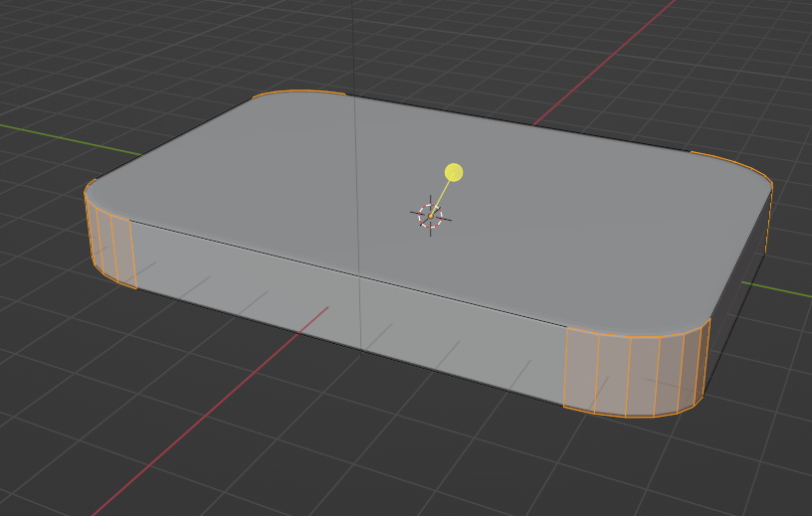The width and height of the screenshot is (812, 516).
Task: Click the 3D cursor at the object origin
Action: 430,217
